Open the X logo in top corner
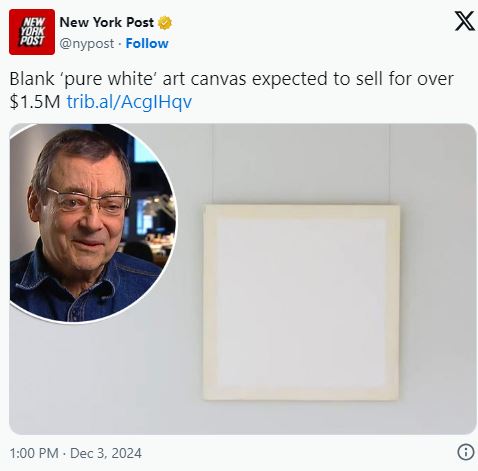 [x=465, y=21]
